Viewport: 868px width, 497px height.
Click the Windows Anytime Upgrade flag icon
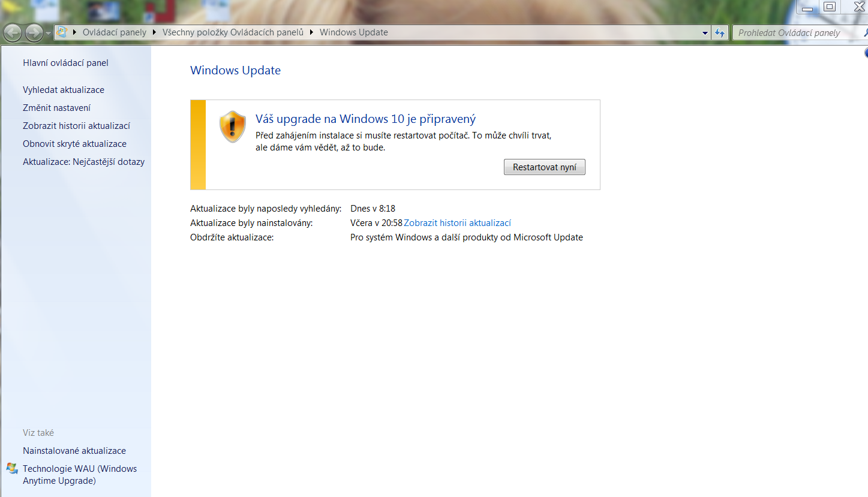pyautogui.click(x=13, y=468)
